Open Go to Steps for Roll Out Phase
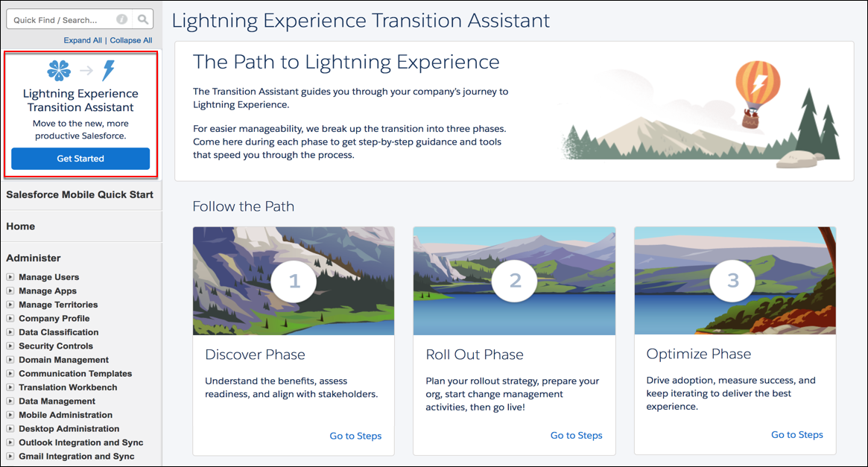The width and height of the screenshot is (868, 467). coord(576,436)
